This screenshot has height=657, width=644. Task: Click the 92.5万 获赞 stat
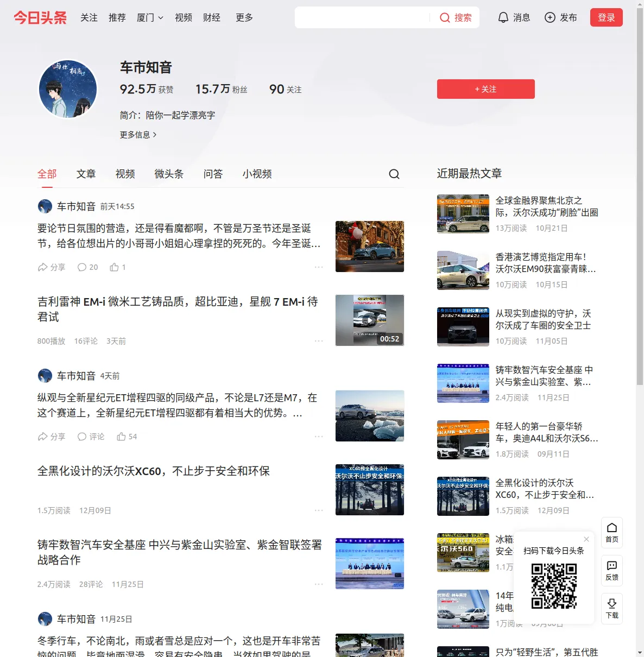[147, 89]
